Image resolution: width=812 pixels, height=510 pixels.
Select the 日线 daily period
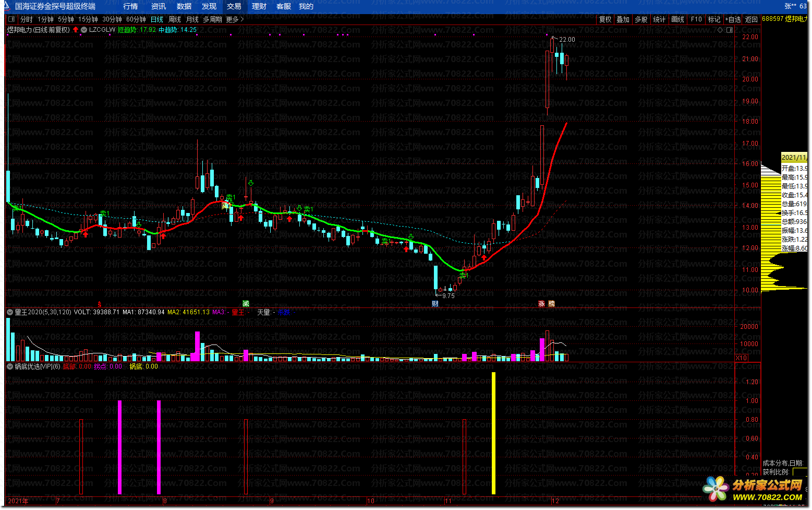[157, 19]
